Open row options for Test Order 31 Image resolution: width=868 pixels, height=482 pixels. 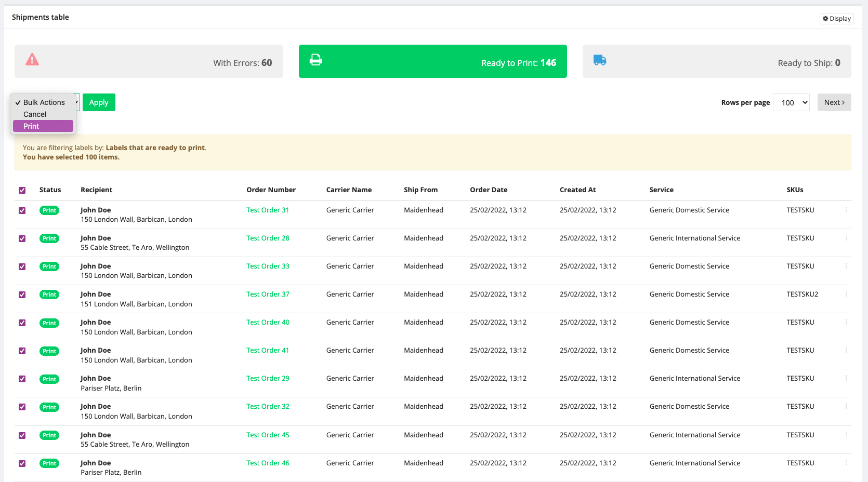846,210
